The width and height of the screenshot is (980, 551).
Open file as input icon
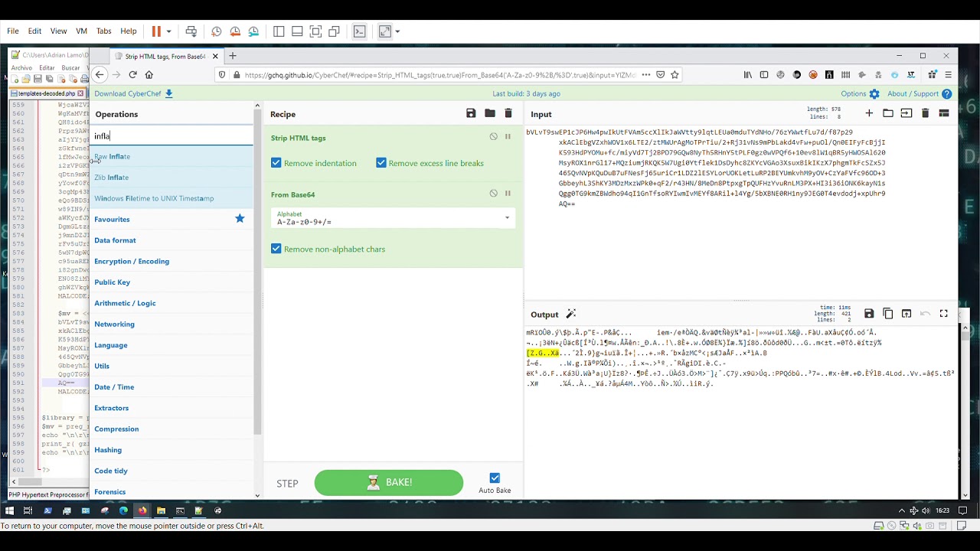[906, 113]
